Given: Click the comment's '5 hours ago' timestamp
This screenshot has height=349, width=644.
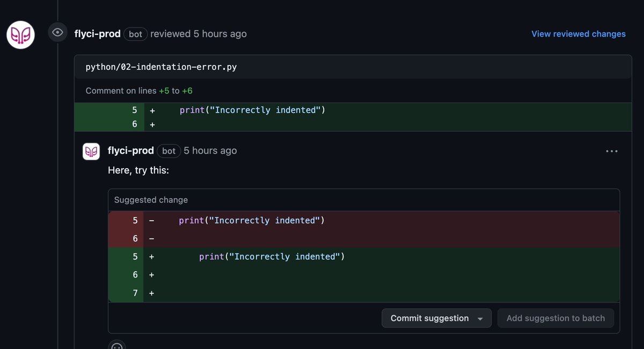Looking at the screenshot, I should [x=210, y=151].
